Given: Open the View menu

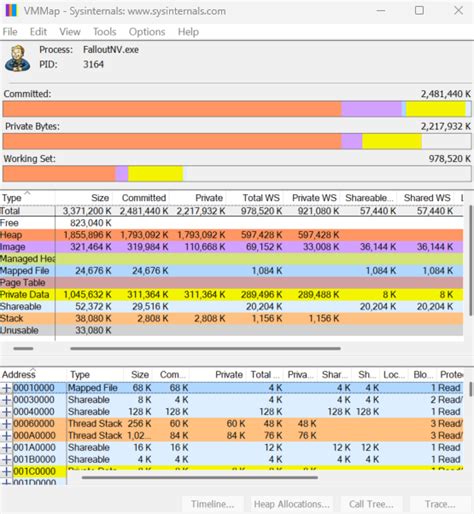Looking at the screenshot, I should tap(70, 32).
